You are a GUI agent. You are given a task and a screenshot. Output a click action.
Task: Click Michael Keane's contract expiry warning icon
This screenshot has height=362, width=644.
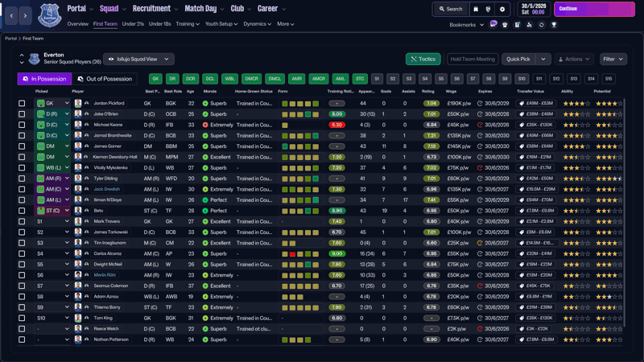480,125
